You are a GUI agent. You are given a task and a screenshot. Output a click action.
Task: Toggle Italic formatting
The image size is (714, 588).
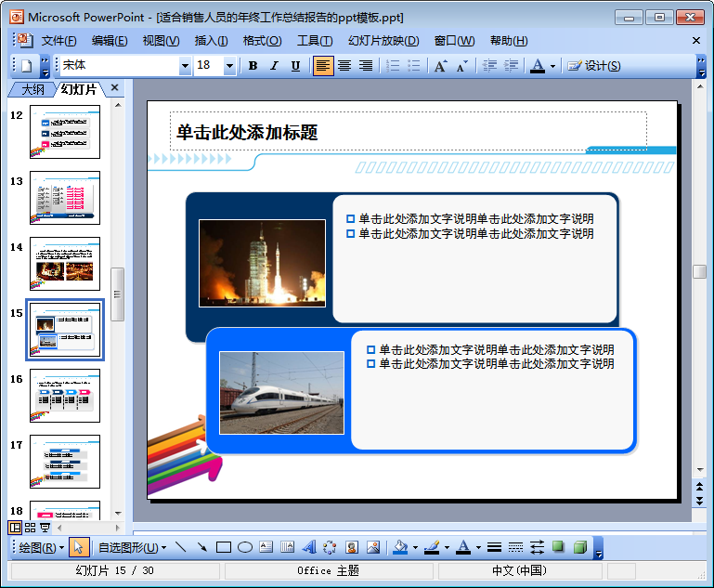(x=274, y=66)
